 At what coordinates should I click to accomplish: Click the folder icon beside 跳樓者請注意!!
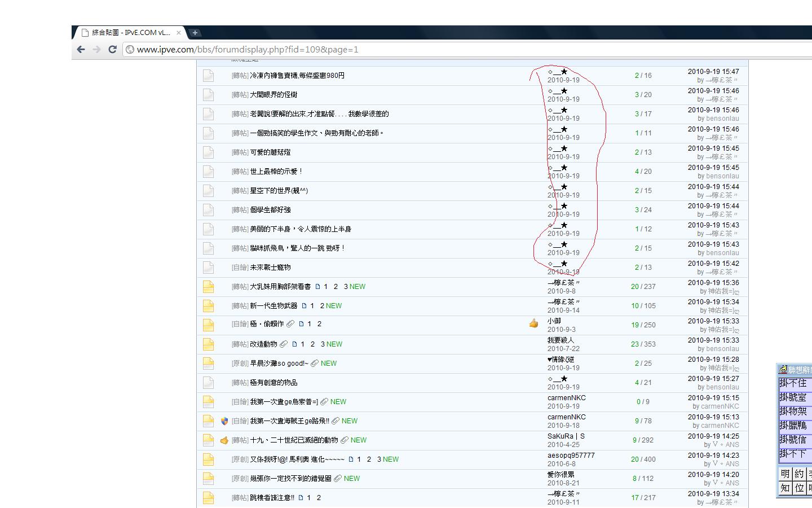208,498
